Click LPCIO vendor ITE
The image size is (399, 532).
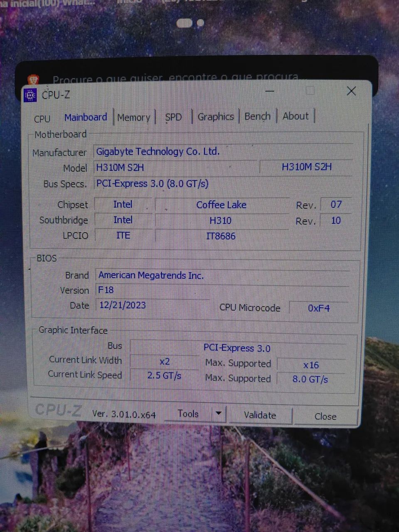coord(123,236)
